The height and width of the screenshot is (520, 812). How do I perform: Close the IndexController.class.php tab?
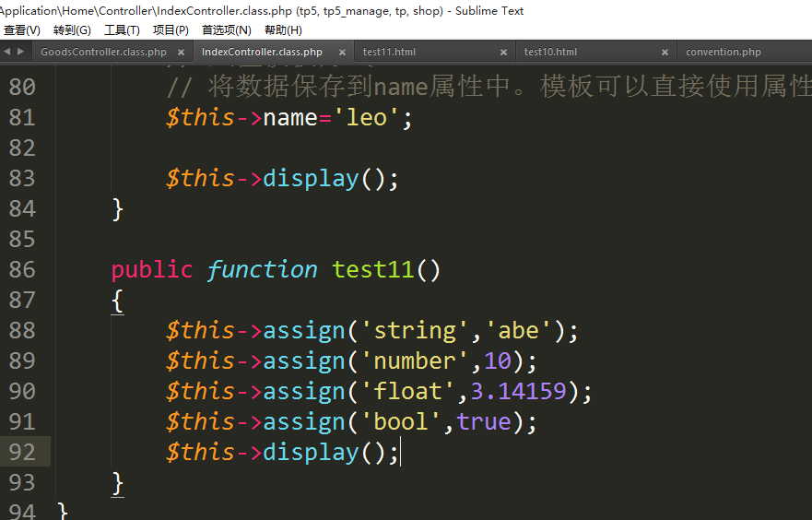click(342, 53)
